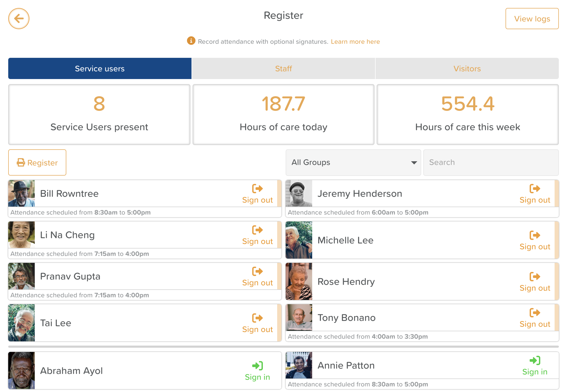Sign out Bill Rowntree
566x392 pixels.
257,194
